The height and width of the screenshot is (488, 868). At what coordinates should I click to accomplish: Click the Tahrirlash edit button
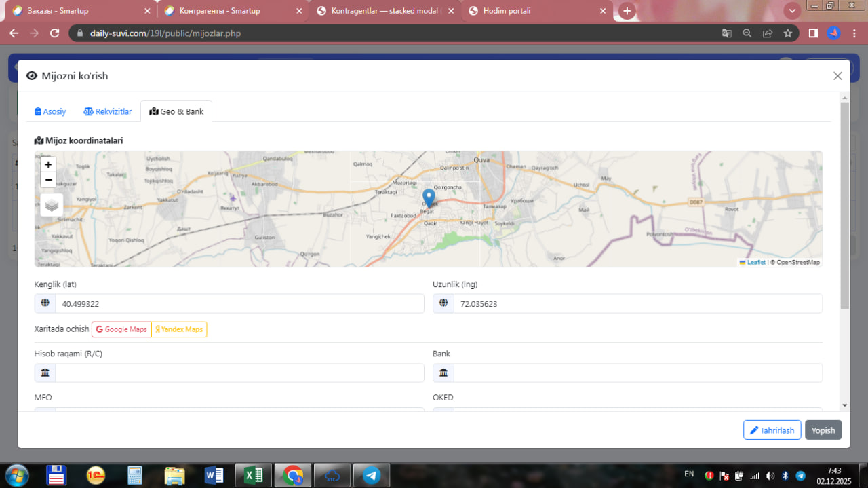click(x=772, y=430)
